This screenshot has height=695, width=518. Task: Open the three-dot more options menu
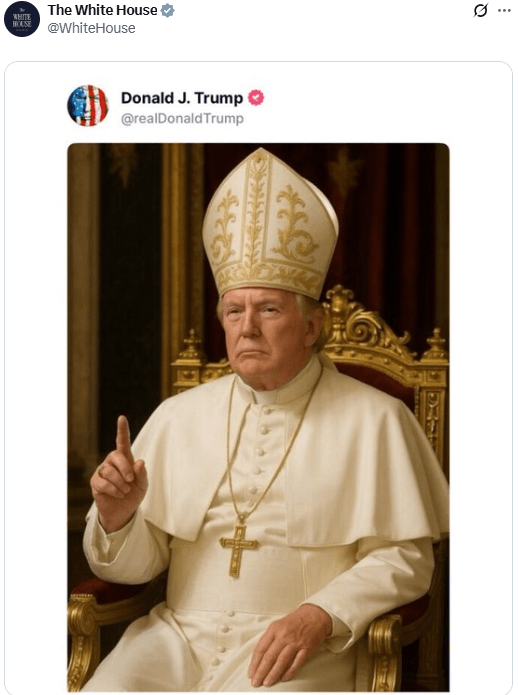504,10
